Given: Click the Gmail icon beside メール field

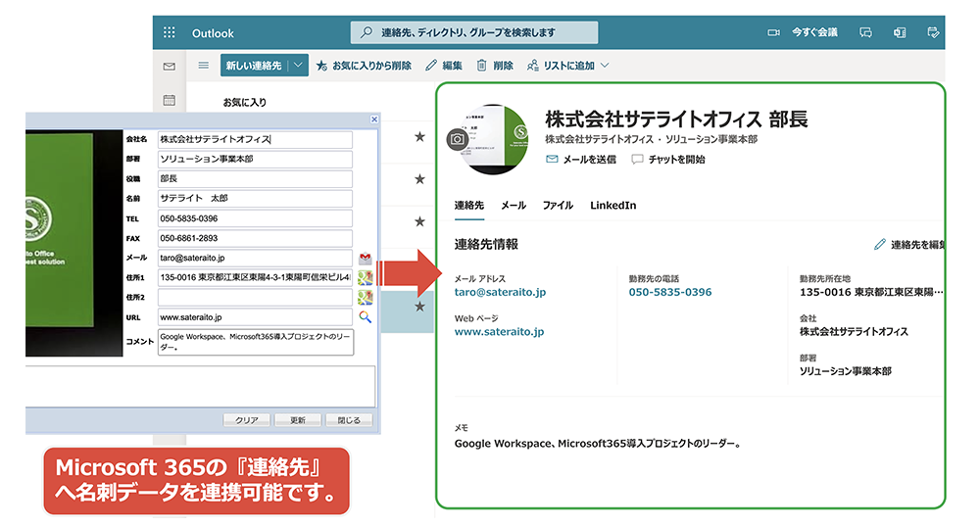Looking at the screenshot, I should [x=365, y=258].
